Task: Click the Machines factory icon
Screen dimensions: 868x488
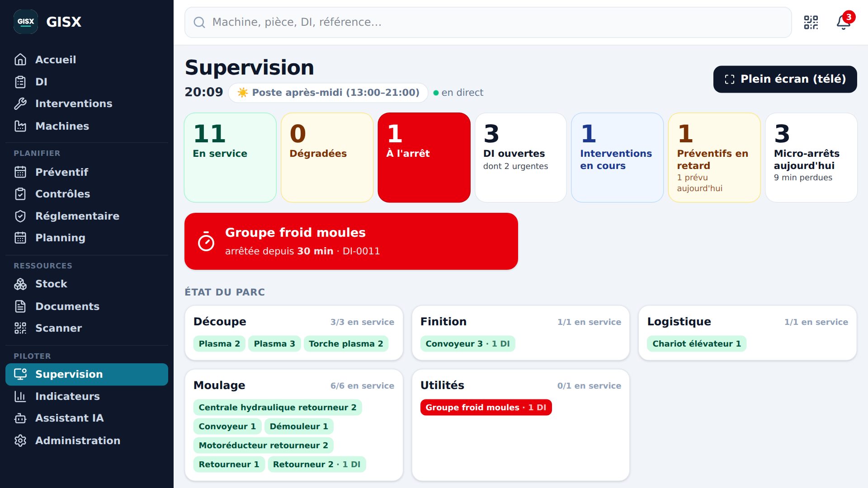Action: click(x=20, y=126)
